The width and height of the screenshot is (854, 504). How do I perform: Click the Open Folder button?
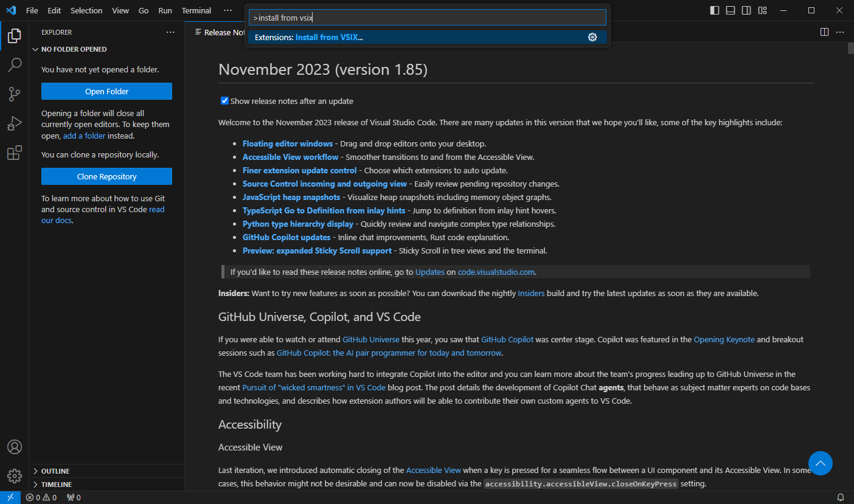click(x=106, y=91)
